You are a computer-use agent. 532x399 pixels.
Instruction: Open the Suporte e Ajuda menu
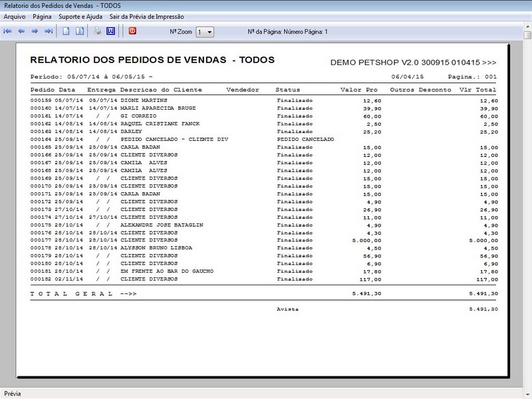click(80, 17)
